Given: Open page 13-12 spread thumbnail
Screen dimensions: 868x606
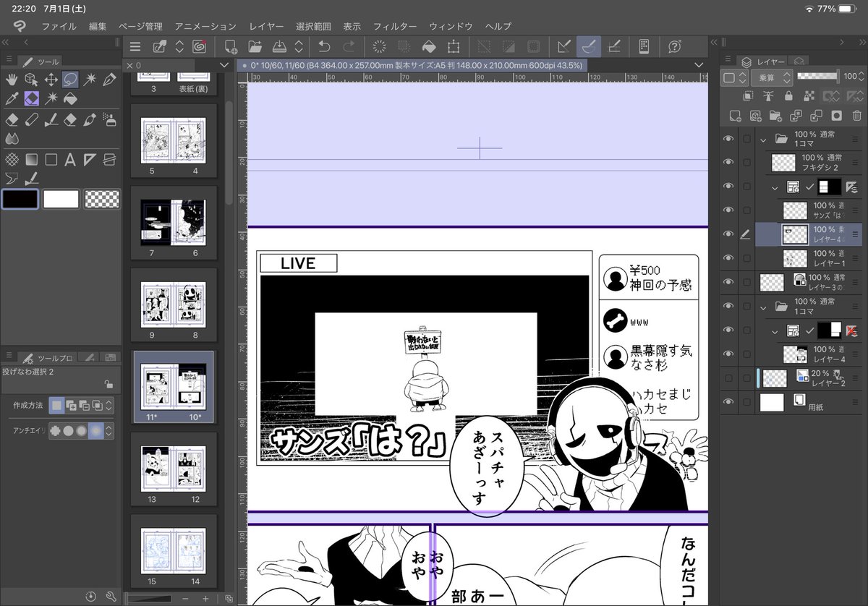Looking at the screenshot, I should click(174, 470).
